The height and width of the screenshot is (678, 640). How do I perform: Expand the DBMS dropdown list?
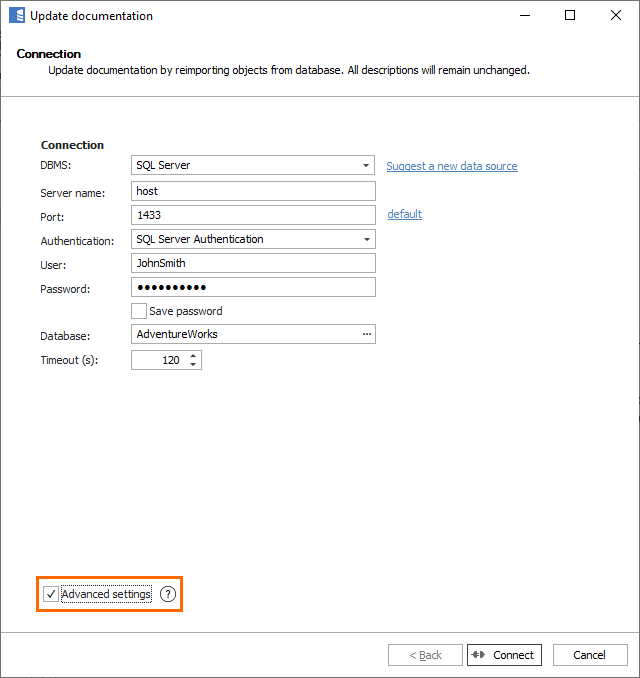(x=366, y=166)
